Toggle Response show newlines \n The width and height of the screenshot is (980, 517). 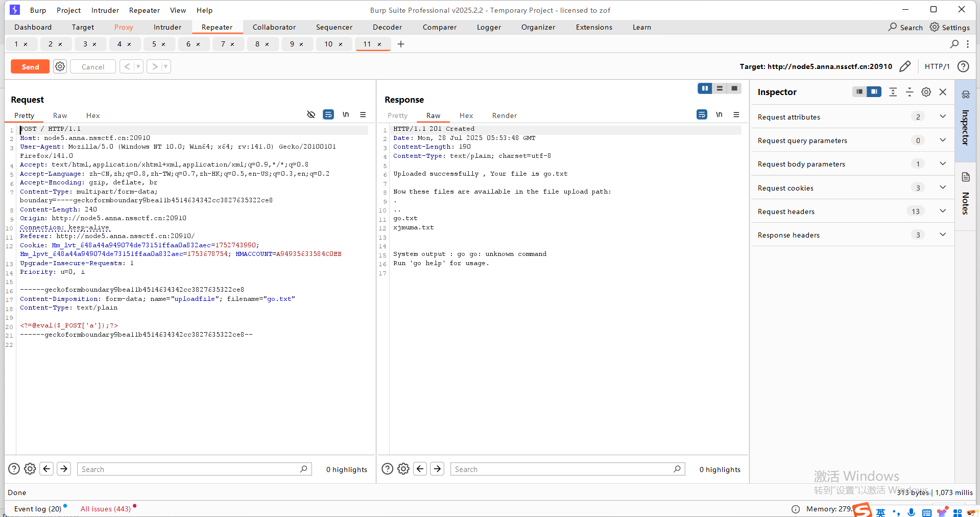719,114
